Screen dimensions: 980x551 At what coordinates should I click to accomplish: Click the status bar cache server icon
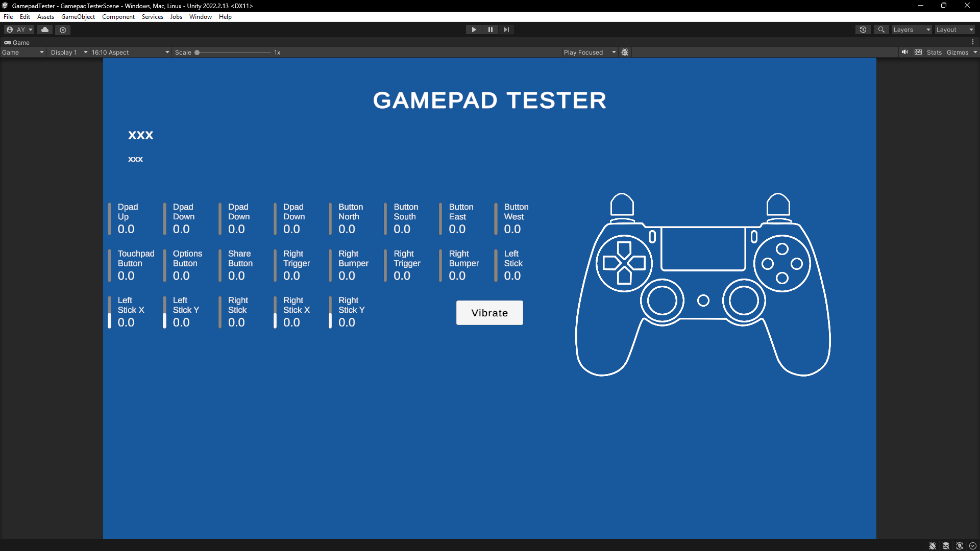(x=946, y=546)
